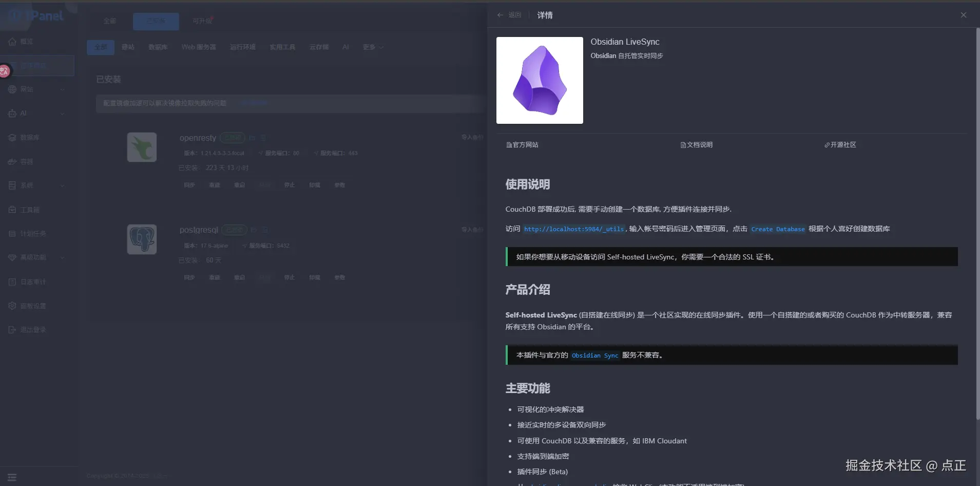Open the postgresql folder icon next to status

(254, 230)
